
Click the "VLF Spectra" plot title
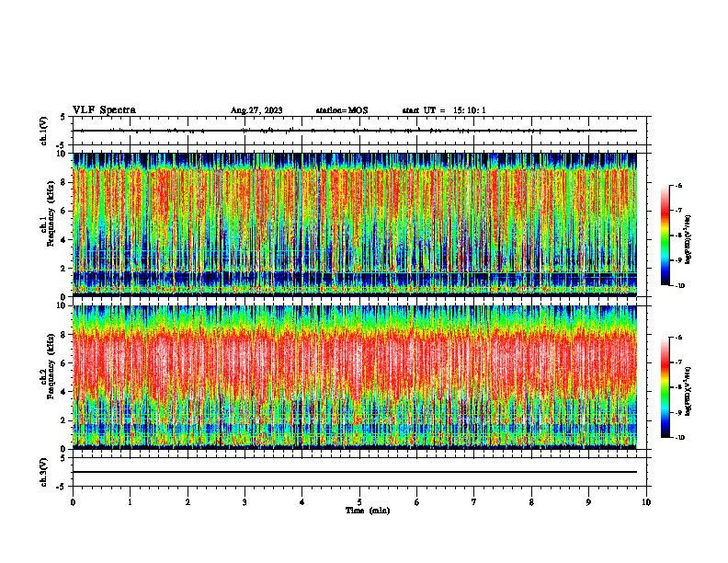104,110
